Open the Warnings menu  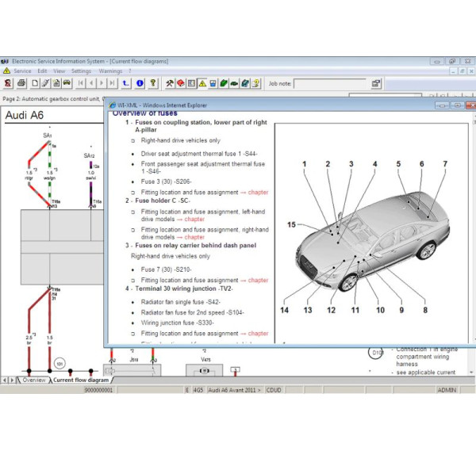coord(110,71)
